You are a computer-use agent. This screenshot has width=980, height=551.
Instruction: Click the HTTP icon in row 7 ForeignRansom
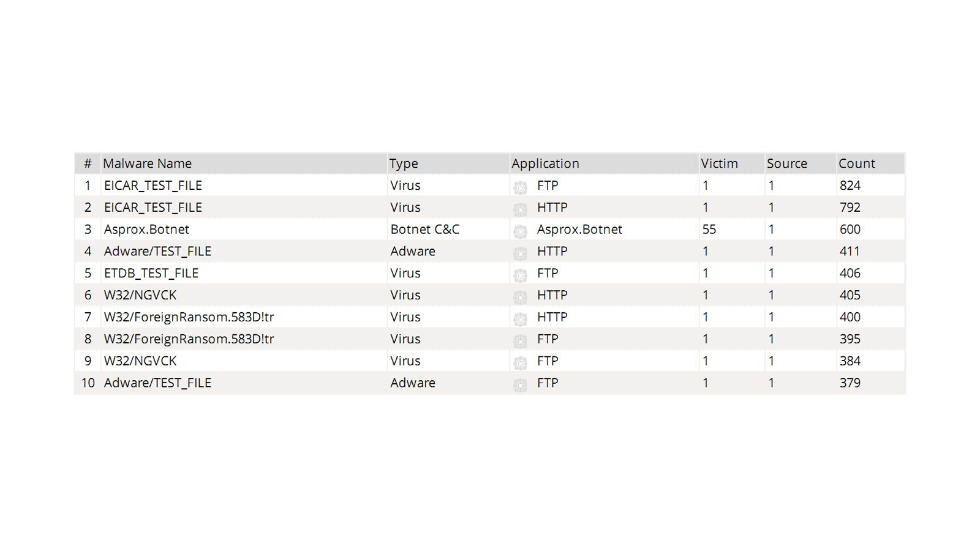tap(520, 319)
